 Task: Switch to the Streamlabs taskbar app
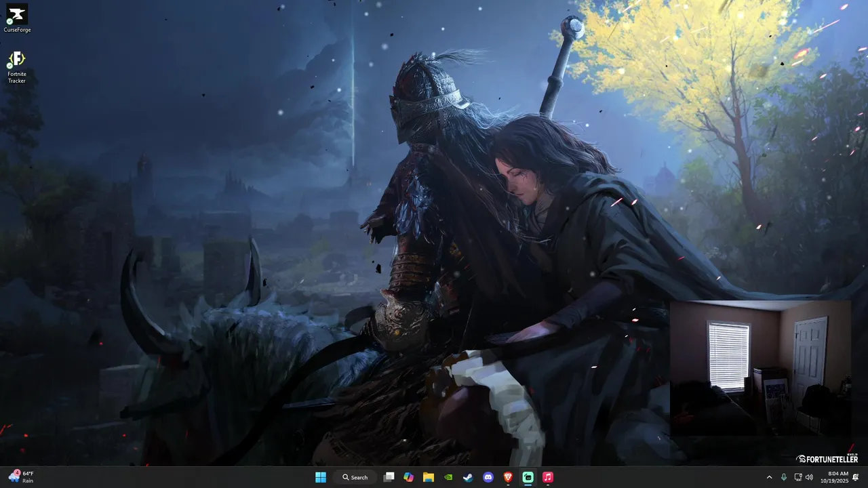(528, 477)
